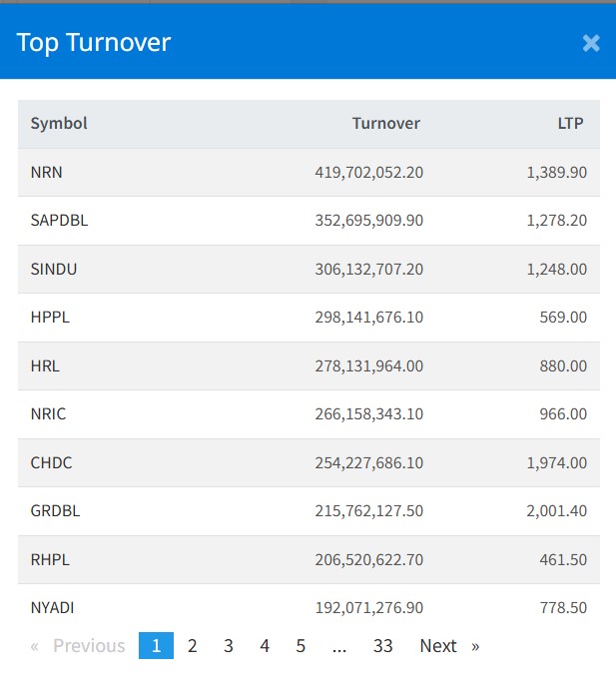Open page 3 in pagination

click(229, 646)
